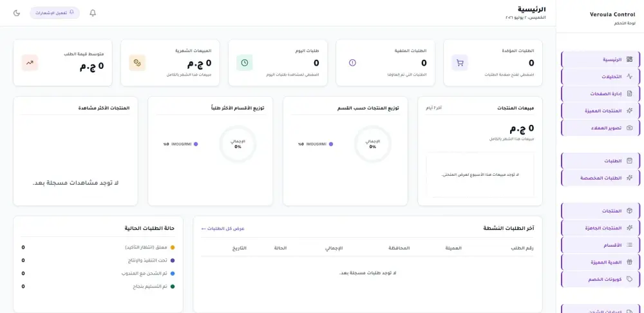Viewport: 644px width, 313px height.
Task: Go to كوبونات الخصم in sidebar
Action: pos(600,279)
